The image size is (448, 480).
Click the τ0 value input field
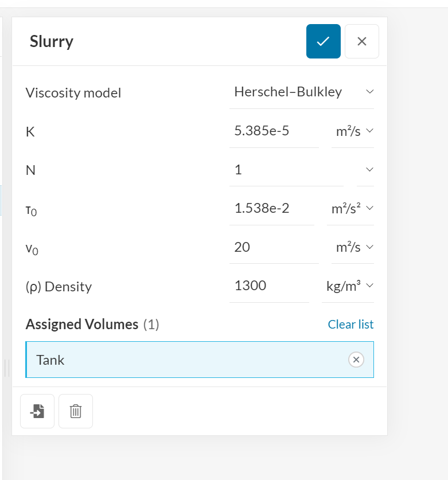271,208
